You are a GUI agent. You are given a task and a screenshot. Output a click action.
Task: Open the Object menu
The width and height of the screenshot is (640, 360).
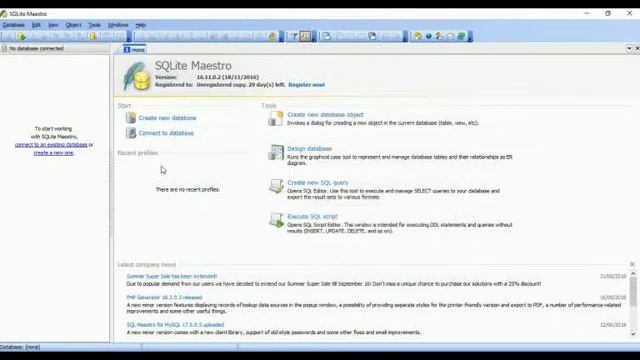tap(73, 25)
